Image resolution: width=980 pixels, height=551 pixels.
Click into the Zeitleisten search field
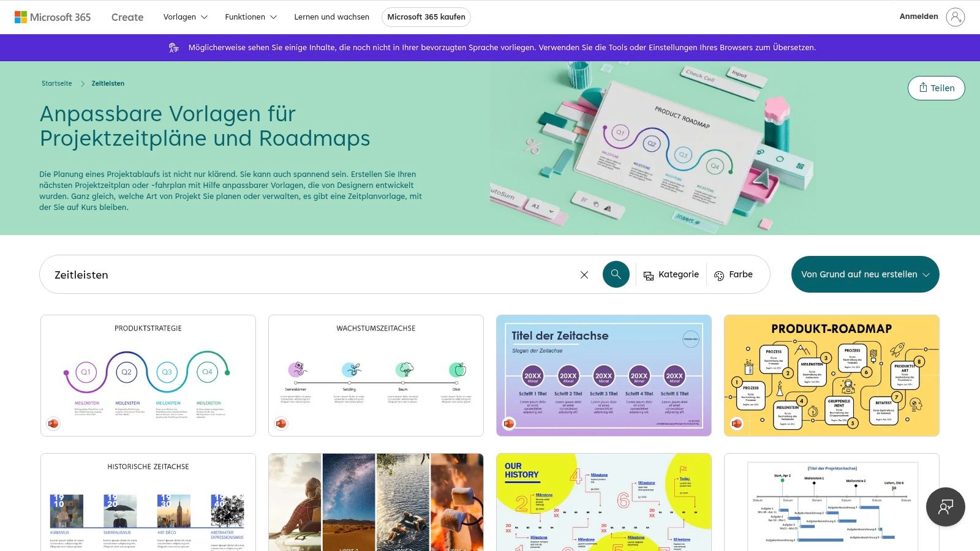coord(312,275)
